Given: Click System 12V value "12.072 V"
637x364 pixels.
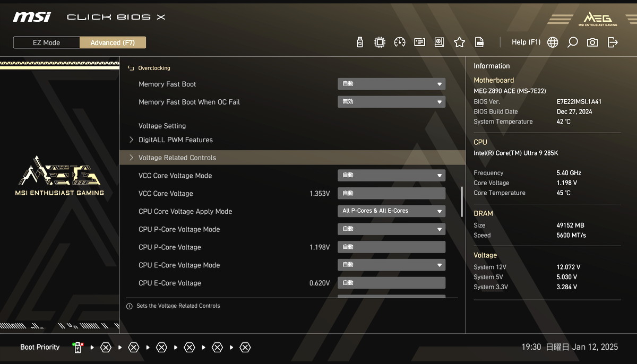Looking at the screenshot, I should pyautogui.click(x=568, y=267).
